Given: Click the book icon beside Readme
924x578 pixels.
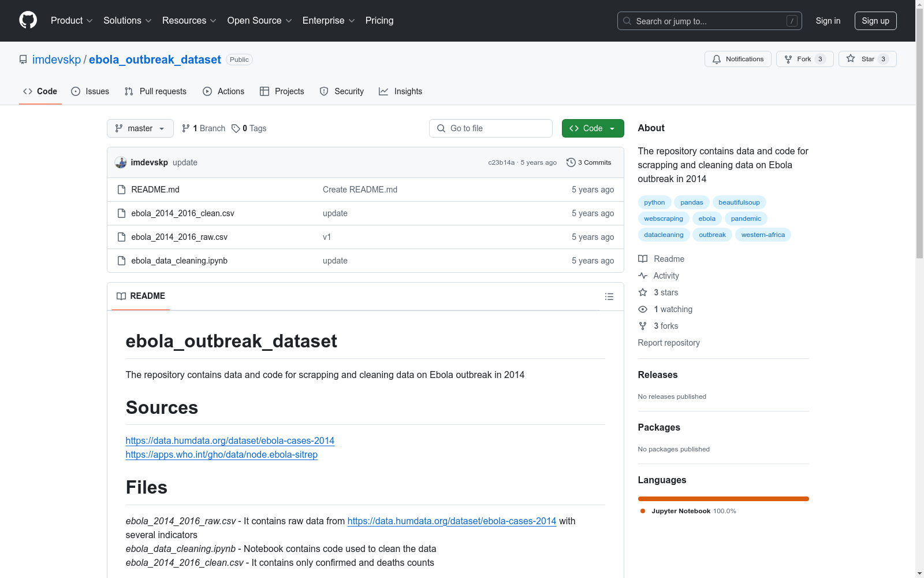Looking at the screenshot, I should click(643, 259).
